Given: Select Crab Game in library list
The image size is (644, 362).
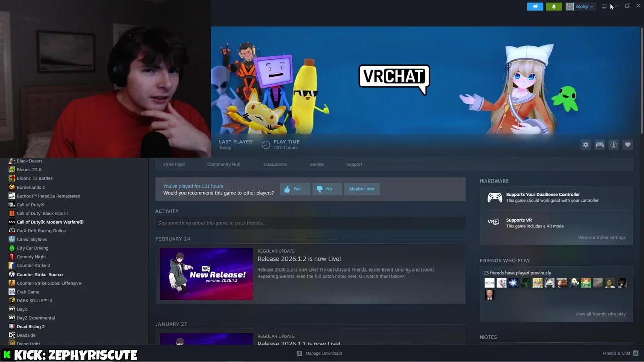Looking at the screenshot, I should coord(28,292).
